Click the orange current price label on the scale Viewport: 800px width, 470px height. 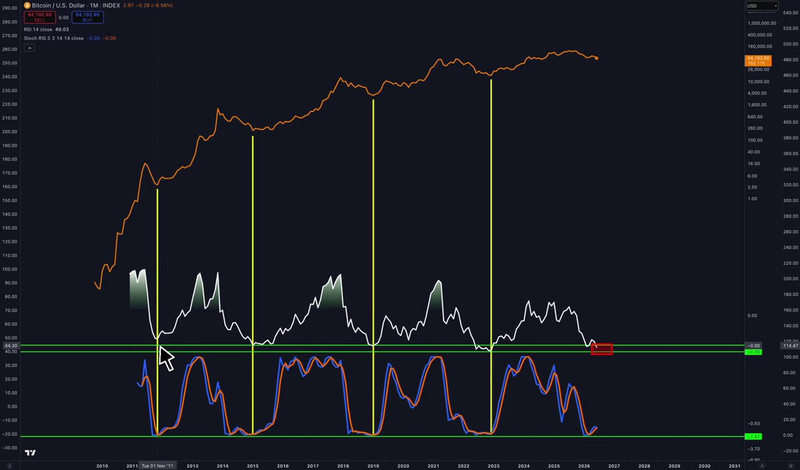tap(758, 61)
